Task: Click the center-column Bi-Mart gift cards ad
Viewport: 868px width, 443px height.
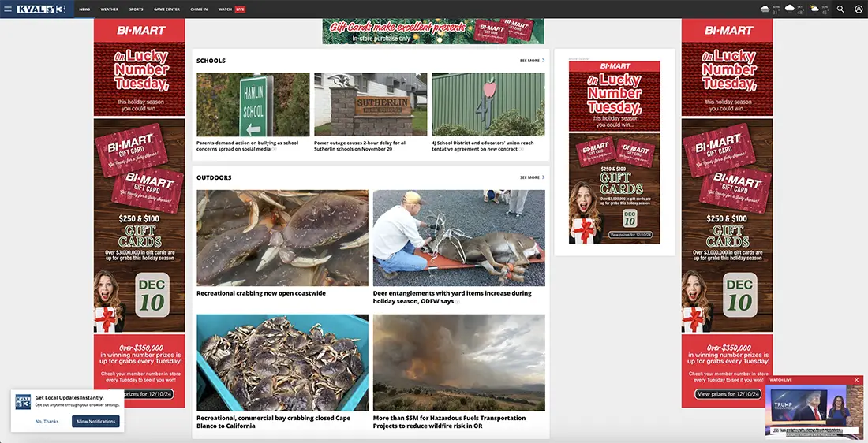Action: 615,152
